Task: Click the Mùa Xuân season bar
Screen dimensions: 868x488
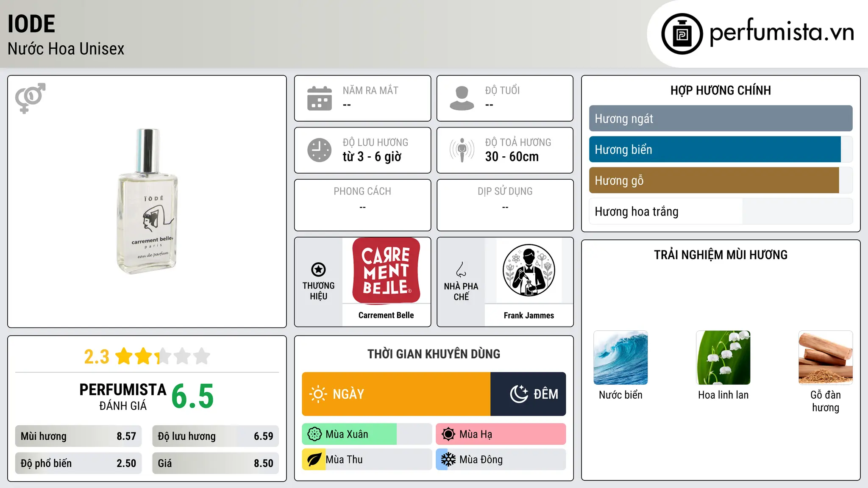Action: tap(367, 434)
